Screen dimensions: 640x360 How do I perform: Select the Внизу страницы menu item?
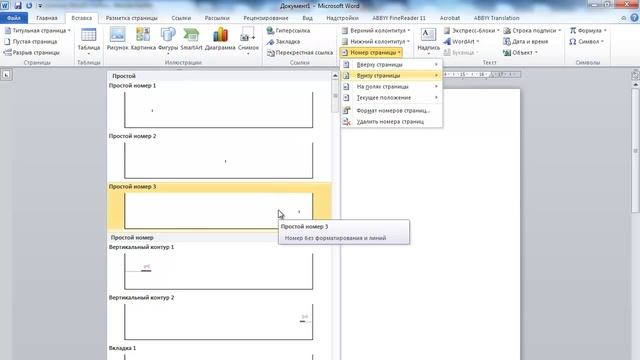coord(391,76)
